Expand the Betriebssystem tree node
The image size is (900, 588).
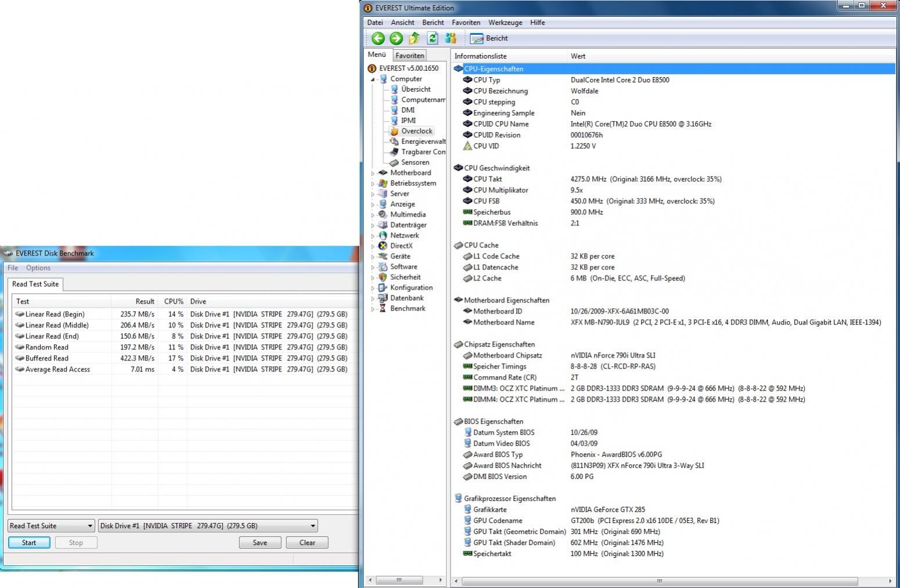point(373,183)
